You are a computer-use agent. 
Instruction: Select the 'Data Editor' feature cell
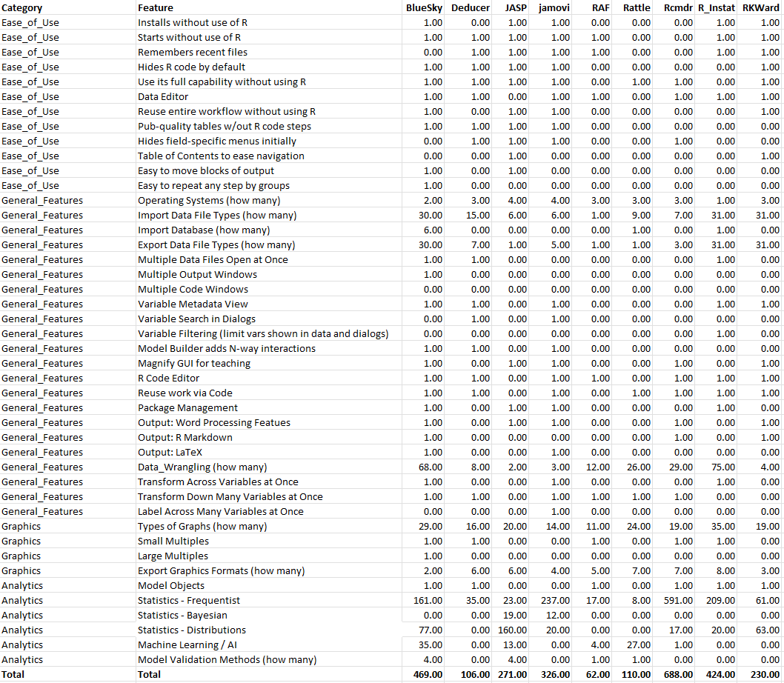click(163, 96)
